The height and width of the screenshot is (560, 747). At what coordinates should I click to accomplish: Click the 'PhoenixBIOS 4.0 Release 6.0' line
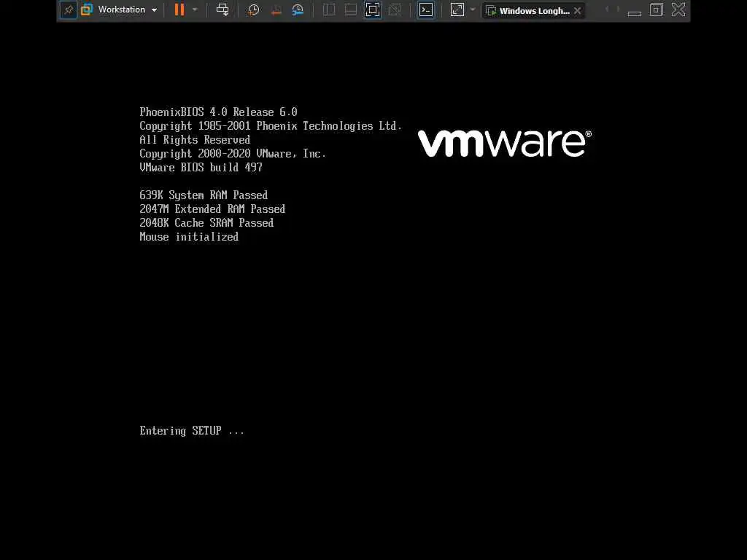219,112
